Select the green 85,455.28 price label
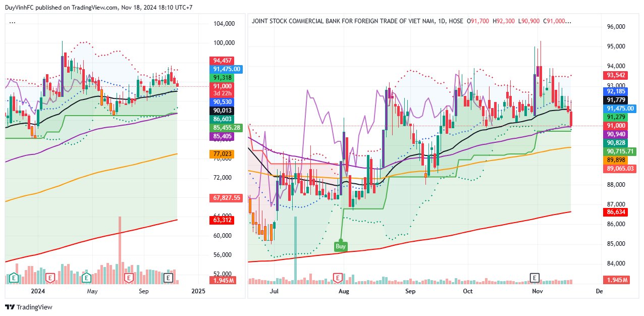Image resolution: width=644 pixels, height=316 pixels. (x=227, y=128)
